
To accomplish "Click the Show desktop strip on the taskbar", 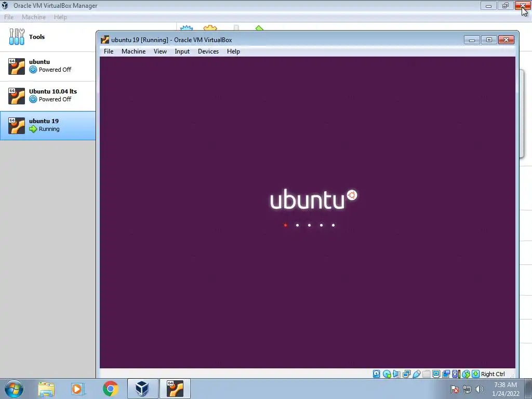I will [x=528, y=389].
